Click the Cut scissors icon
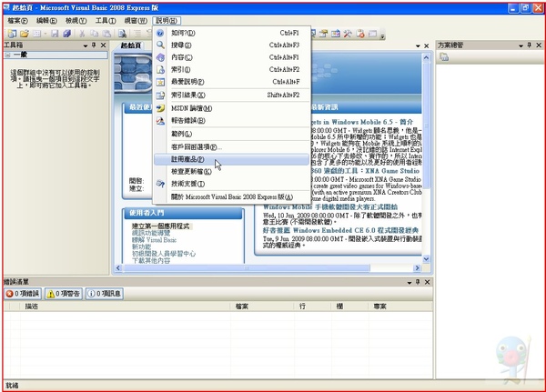546x392 pixels. pos(82,34)
